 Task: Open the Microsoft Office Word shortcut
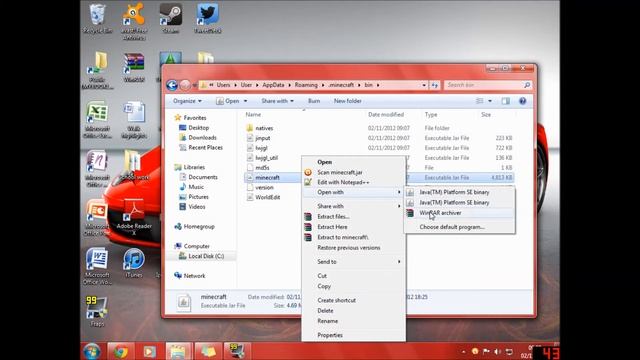[97, 266]
